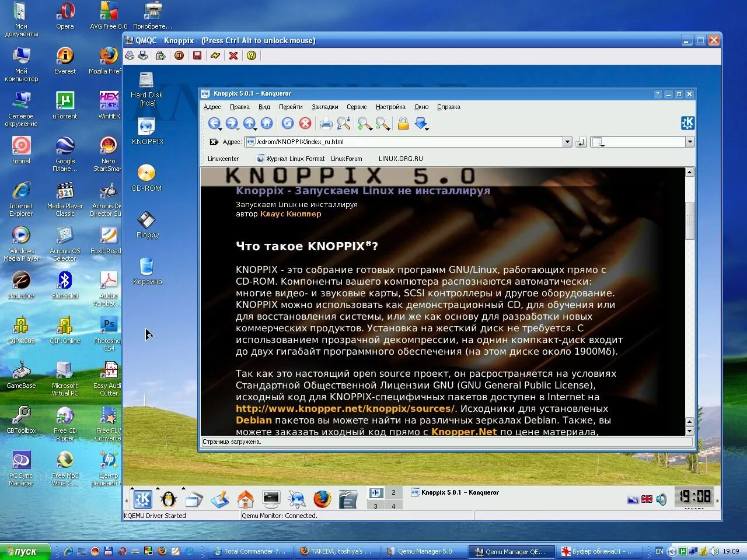Click the Windows пуск Start button

[x=25, y=551]
